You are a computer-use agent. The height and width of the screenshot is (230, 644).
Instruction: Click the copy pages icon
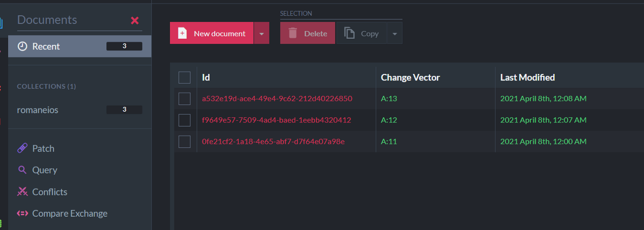pos(349,33)
